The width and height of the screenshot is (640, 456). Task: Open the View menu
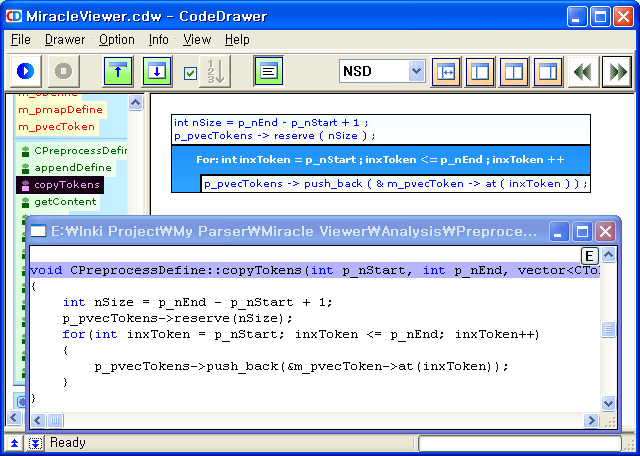[x=197, y=40]
